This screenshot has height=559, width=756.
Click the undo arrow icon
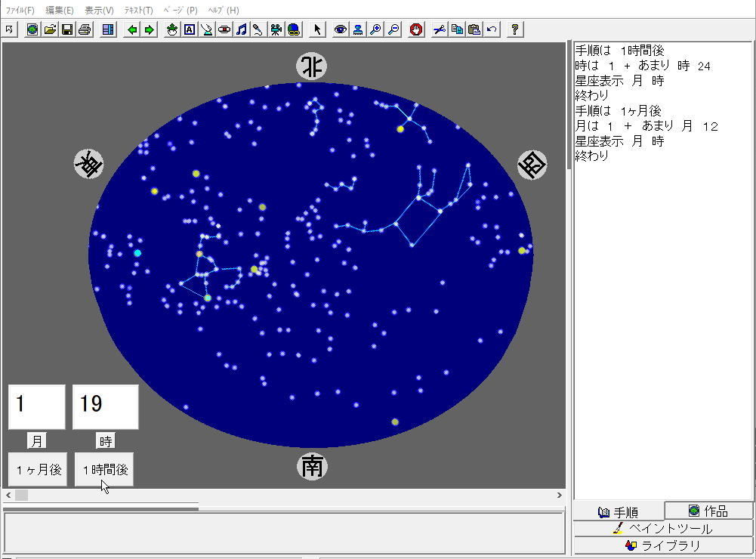click(x=492, y=29)
